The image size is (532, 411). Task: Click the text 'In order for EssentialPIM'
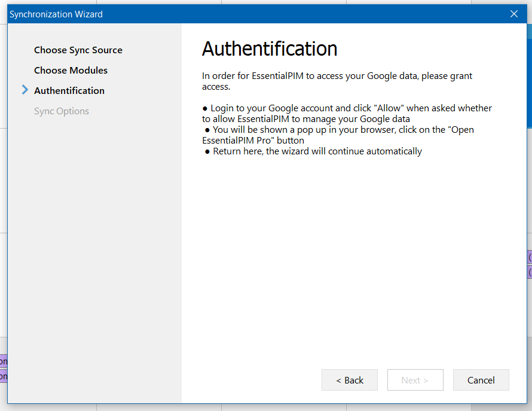(x=253, y=76)
